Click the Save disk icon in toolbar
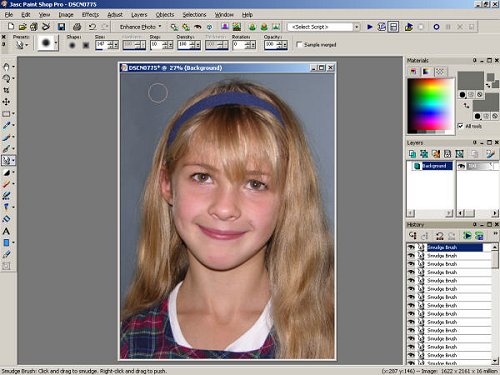The height and width of the screenshot is (375, 500). pos(61,27)
